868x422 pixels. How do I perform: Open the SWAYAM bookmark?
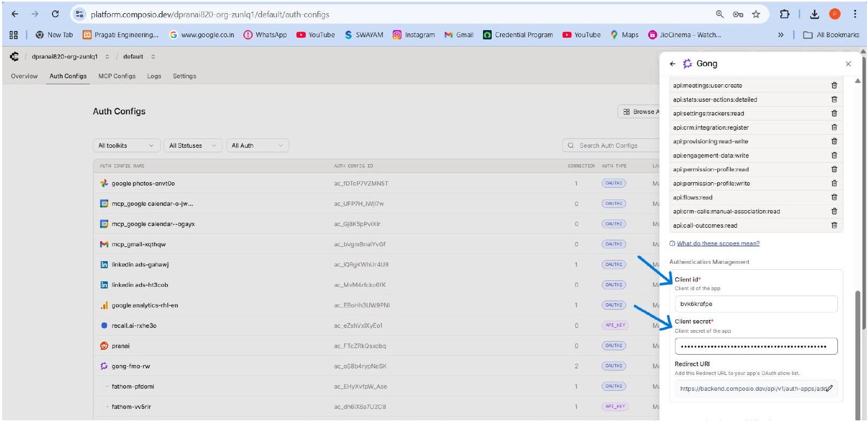(364, 34)
